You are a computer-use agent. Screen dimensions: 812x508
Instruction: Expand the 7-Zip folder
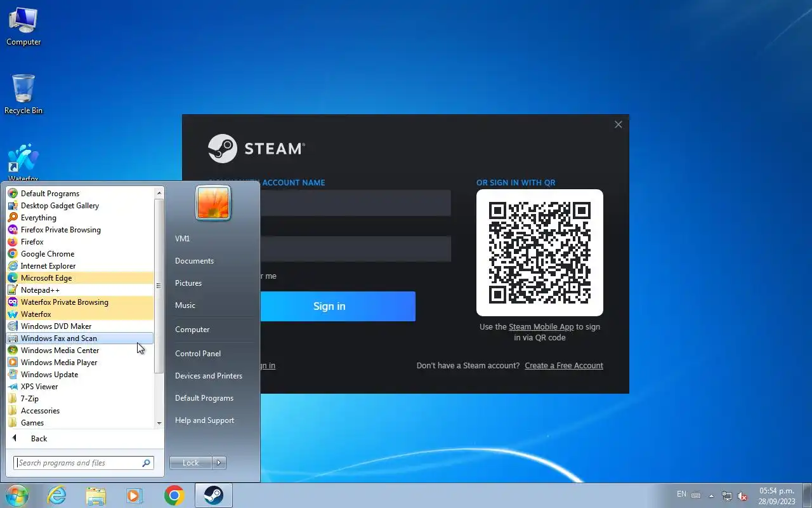pyautogui.click(x=80, y=399)
